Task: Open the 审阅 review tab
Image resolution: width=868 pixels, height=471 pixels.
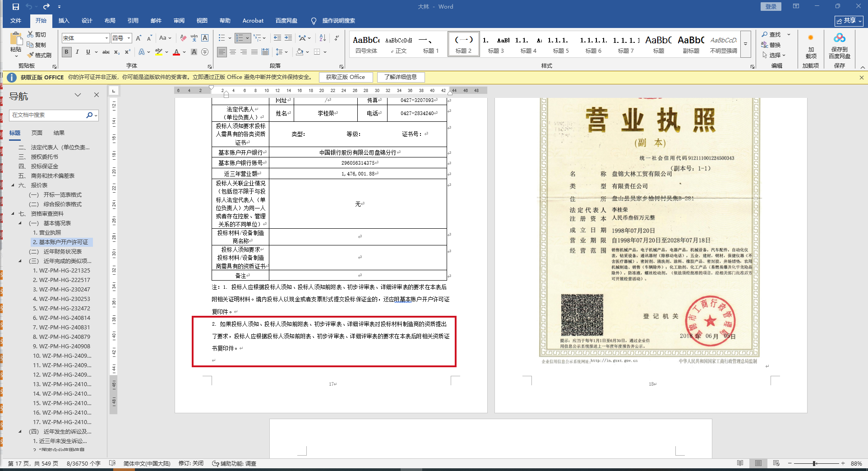Action: coord(179,21)
